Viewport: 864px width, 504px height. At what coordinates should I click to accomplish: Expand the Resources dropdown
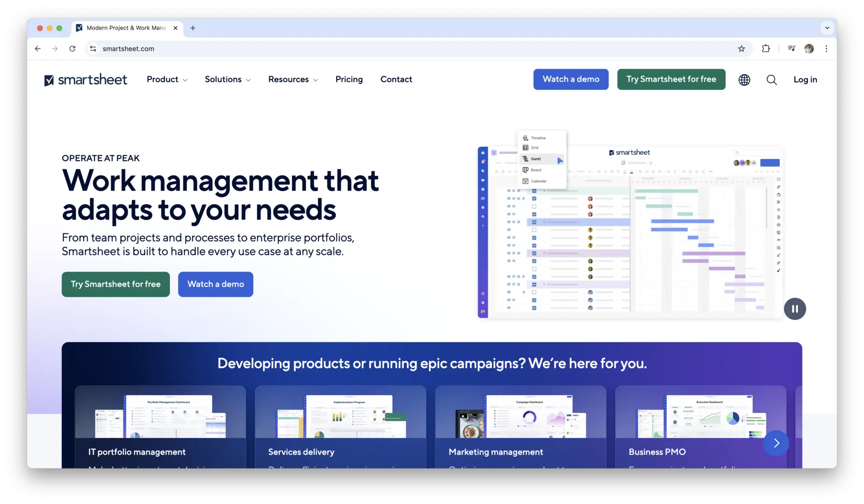coord(293,79)
